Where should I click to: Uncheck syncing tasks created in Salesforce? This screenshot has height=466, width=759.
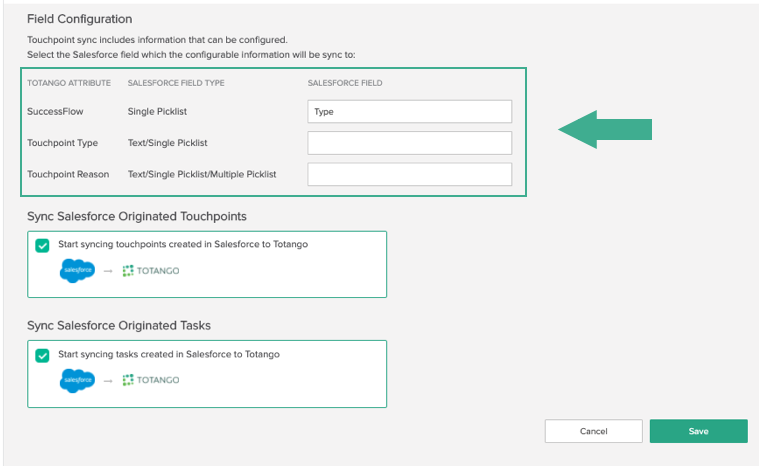coord(42,356)
